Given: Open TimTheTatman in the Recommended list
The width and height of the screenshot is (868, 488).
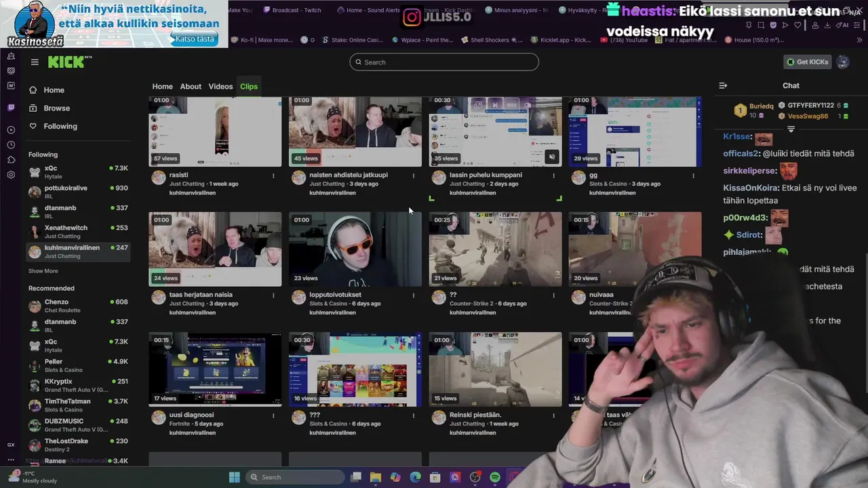Looking at the screenshot, I should click(78, 405).
